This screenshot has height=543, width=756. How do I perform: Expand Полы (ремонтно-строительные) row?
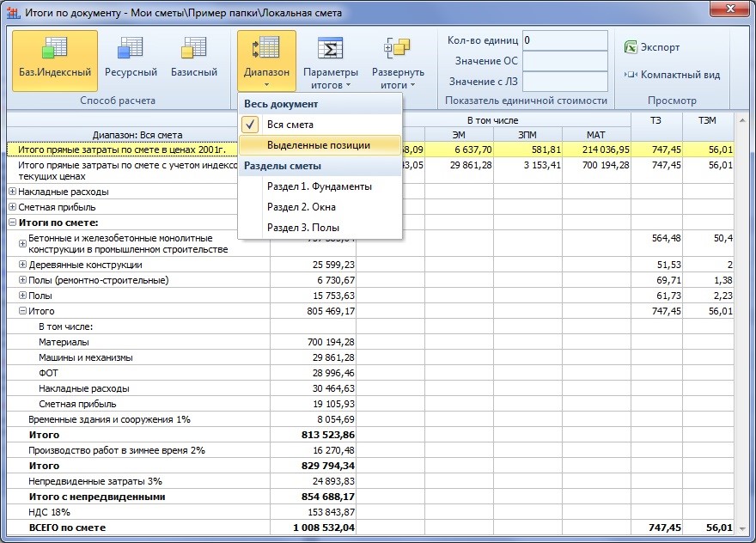tap(22, 280)
